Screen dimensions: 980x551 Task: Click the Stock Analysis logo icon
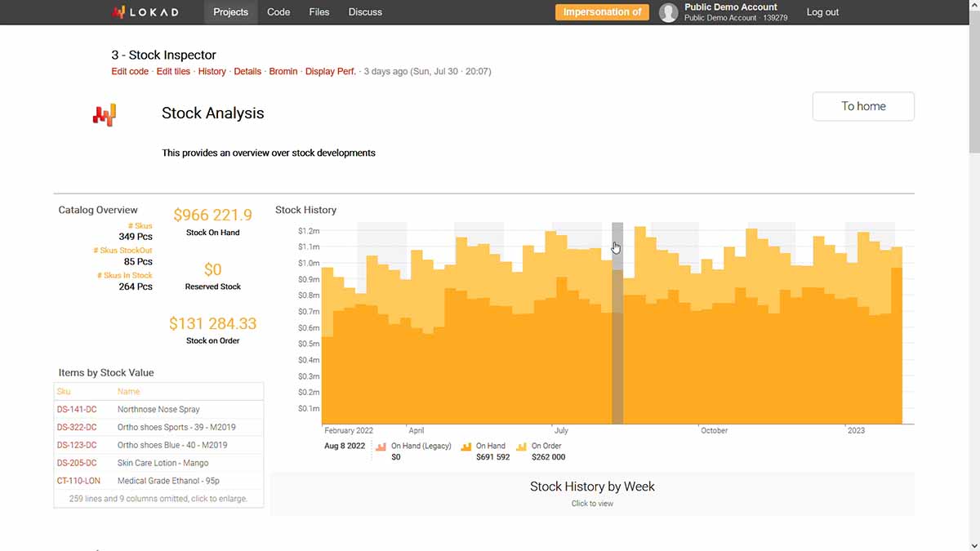pos(105,115)
